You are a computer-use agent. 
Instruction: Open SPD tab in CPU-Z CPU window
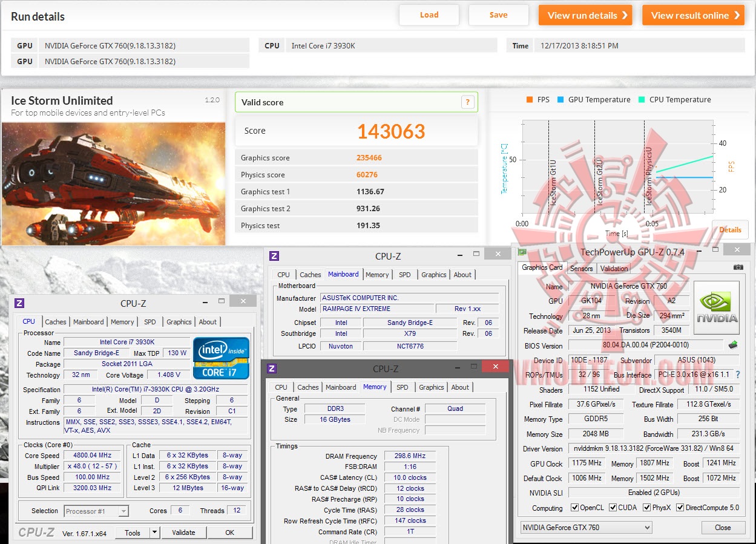pyautogui.click(x=150, y=322)
